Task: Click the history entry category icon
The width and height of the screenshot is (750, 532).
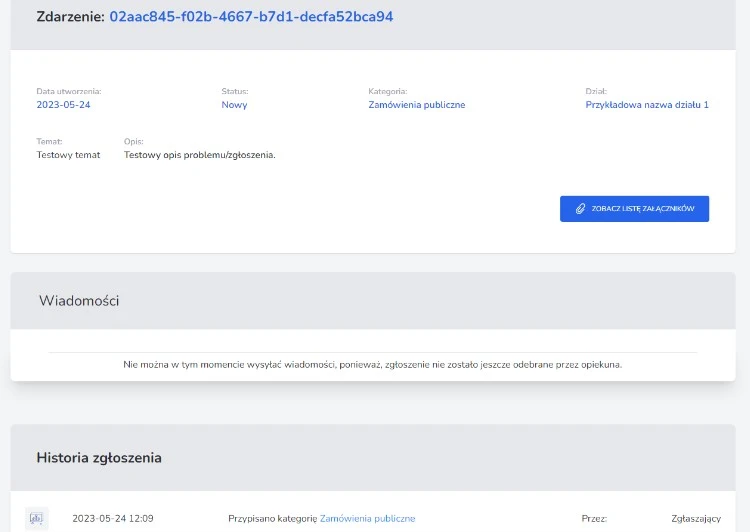Action: click(x=37, y=518)
